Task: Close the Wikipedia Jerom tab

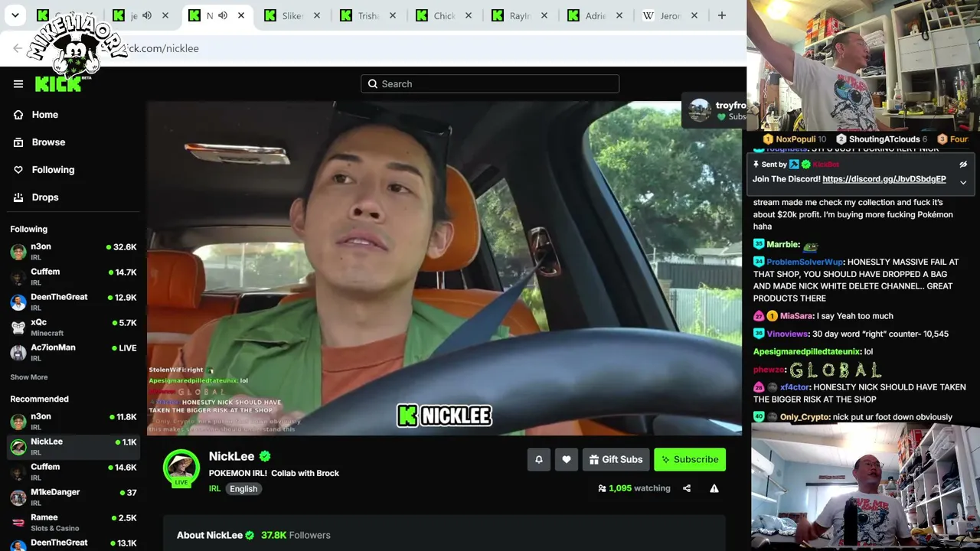Action: pos(694,15)
